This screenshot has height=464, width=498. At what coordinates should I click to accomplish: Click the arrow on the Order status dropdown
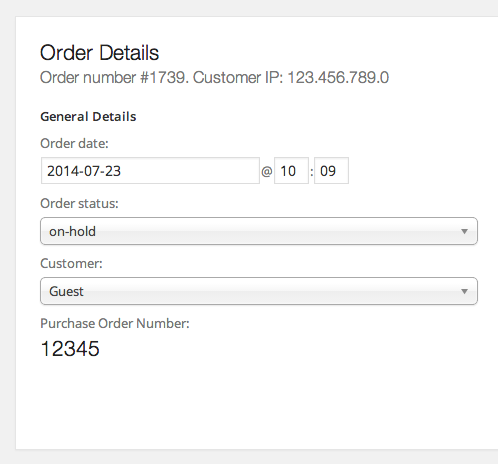click(x=464, y=231)
